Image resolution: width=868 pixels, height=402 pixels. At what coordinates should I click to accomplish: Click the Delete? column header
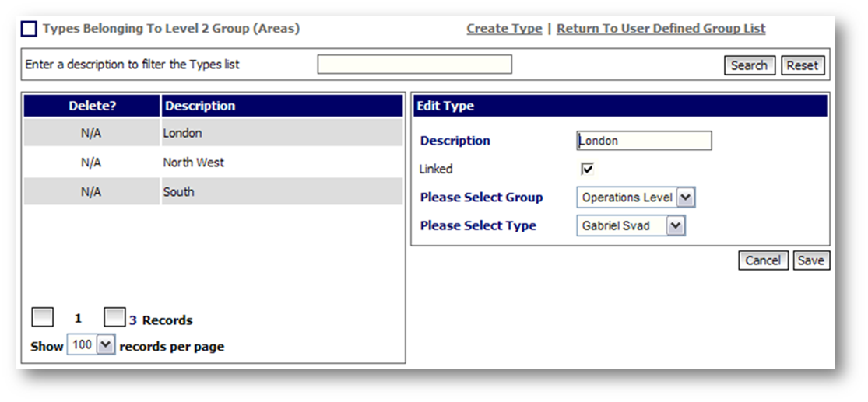pos(92,106)
